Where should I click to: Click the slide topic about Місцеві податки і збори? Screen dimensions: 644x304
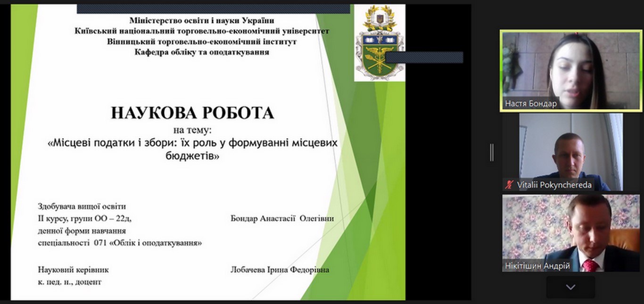click(192, 148)
